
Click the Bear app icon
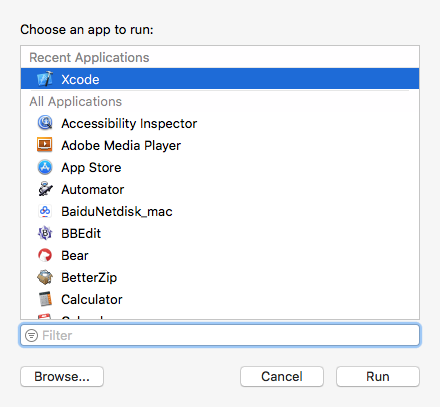(45, 255)
